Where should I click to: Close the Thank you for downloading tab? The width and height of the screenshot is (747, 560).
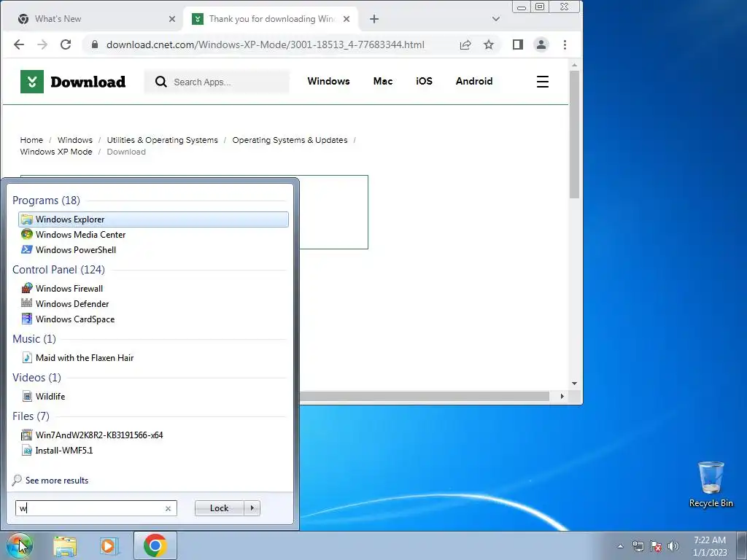[x=347, y=19]
